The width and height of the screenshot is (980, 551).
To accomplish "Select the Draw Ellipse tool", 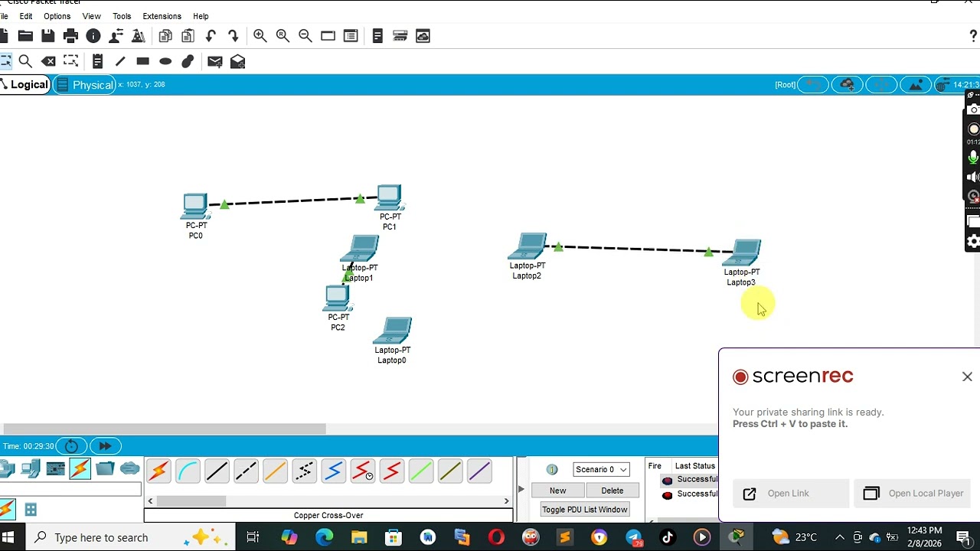I will coord(165,61).
